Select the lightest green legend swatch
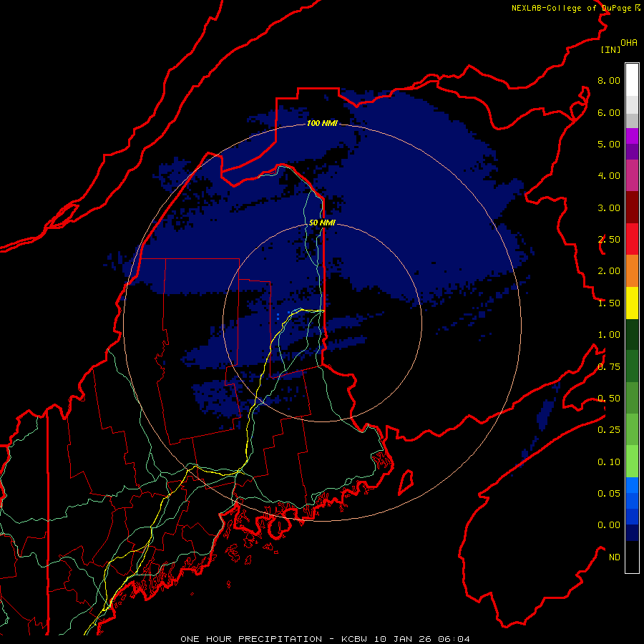 pos(632,462)
